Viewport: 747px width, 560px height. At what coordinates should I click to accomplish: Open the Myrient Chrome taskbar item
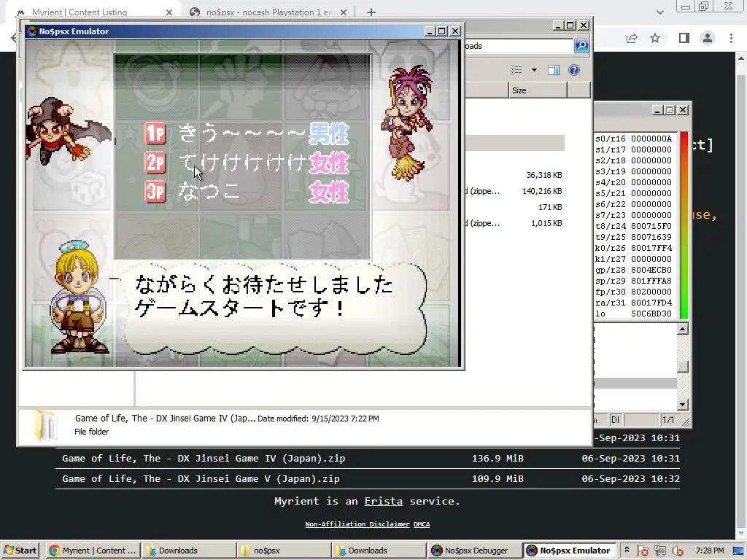(x=93, y=551)
